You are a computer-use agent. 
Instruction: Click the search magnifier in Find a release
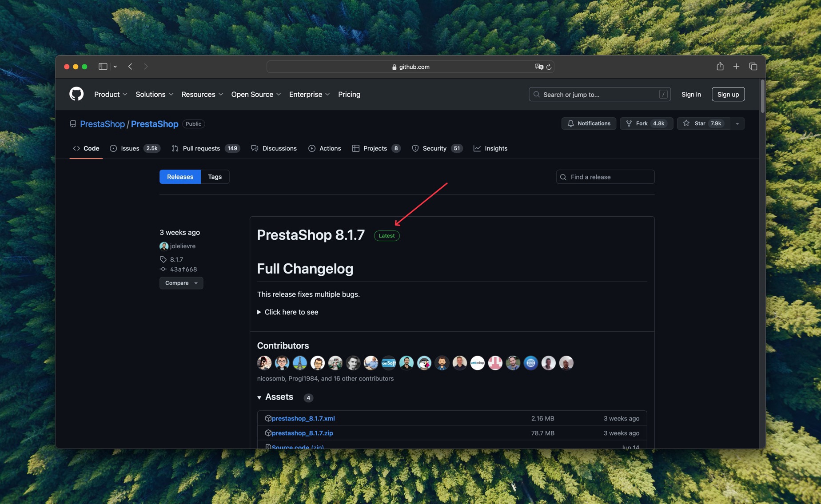(x=563, y=177)
